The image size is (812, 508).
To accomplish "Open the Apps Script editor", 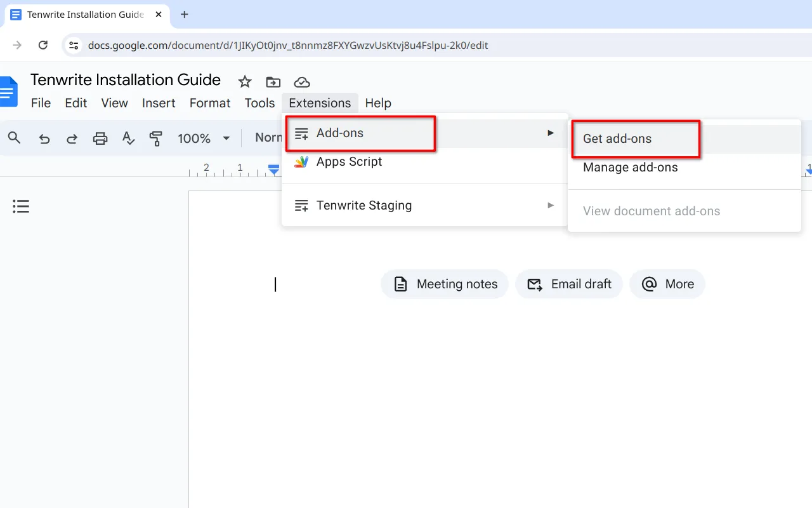I will point(349,162).
